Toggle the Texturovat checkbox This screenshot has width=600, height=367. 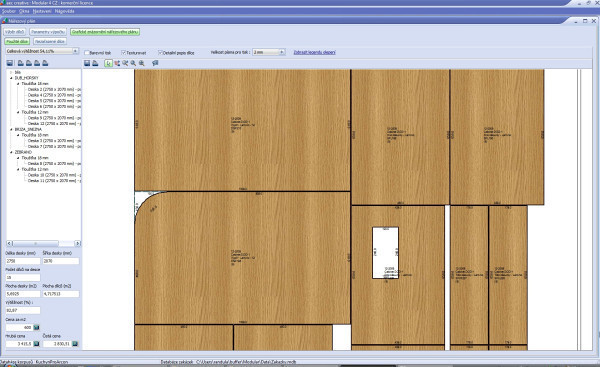(x=124, y=52)
